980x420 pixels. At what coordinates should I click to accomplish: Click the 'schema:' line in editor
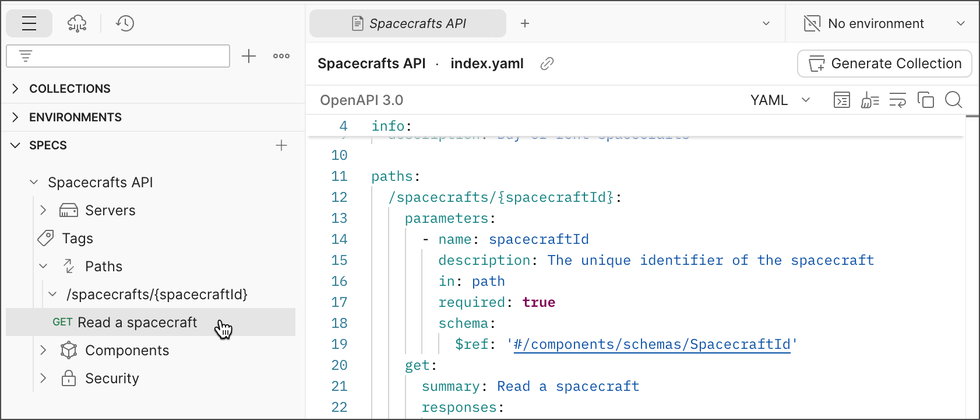[x=467, y=323]
